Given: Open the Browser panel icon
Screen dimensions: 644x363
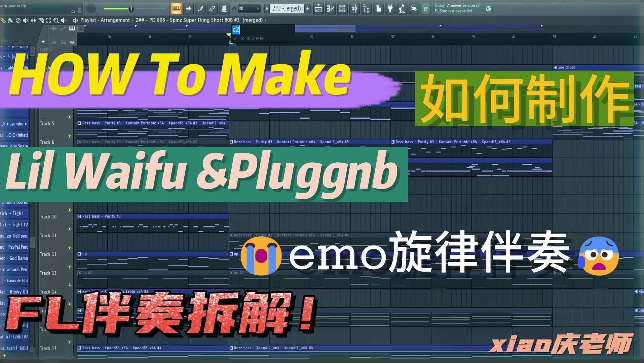Looking at the screenshot, I should tap(366, 9).
